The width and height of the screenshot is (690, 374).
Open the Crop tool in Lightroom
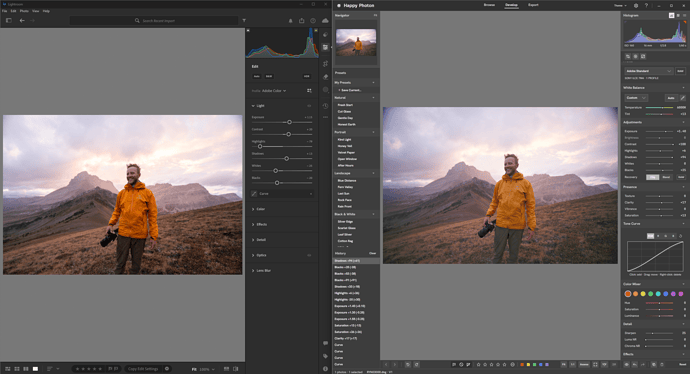(325, 64)
